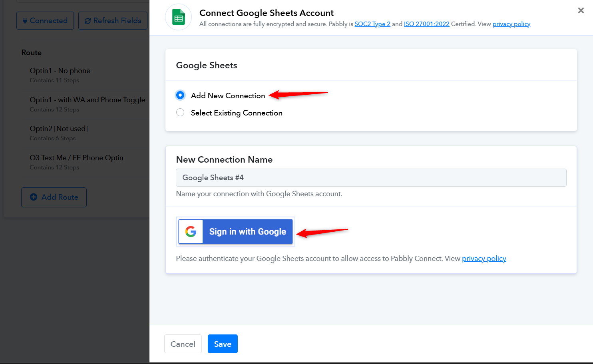Click the Add Route button

tap(54, 197)
